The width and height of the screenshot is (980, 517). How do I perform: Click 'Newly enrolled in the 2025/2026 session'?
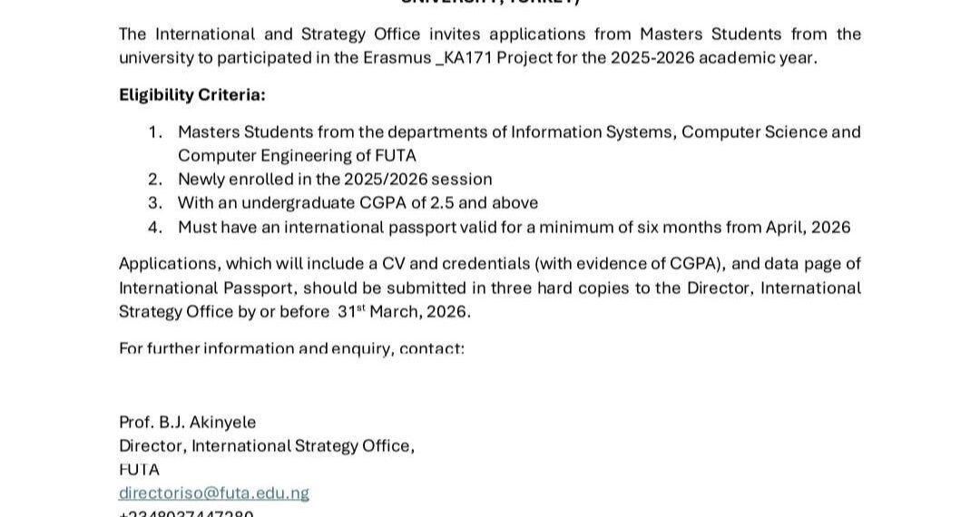pyautogui.click(x=335, y=179)
